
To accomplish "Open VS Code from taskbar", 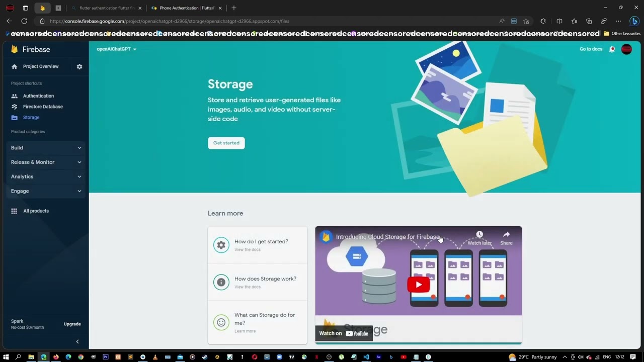I will (366, 357).
